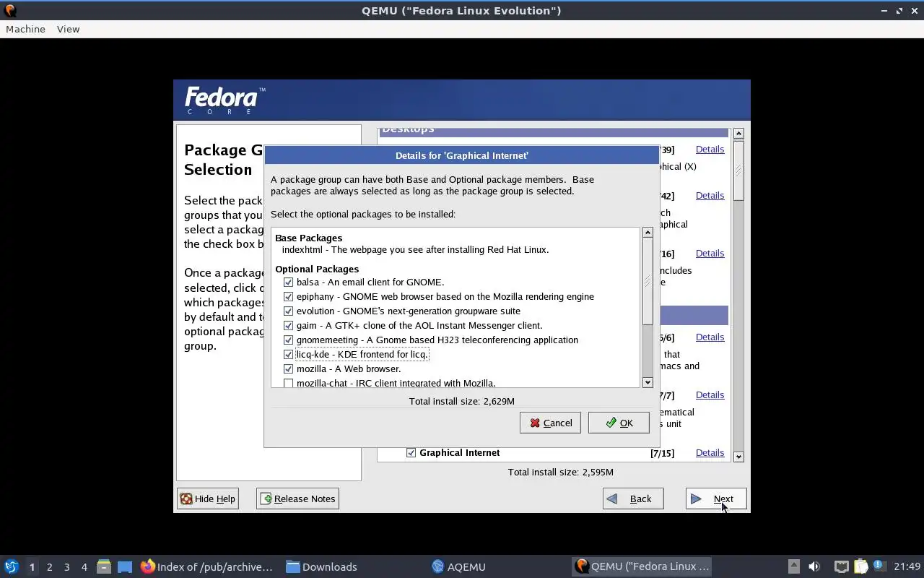Open the volume control tray icon
Screen dimensions: 924x578
pos(814,566)
